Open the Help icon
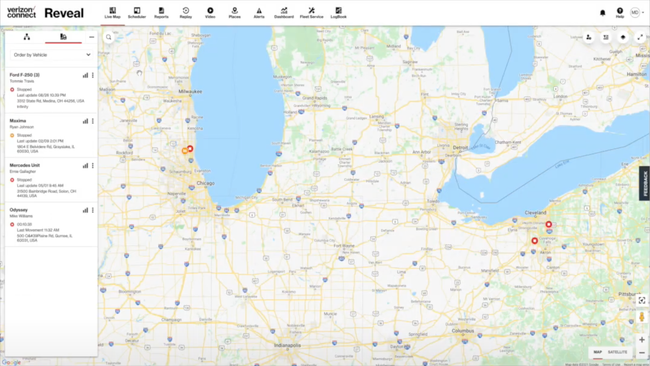The image size is (650, 366). click(x=620, y=13)
